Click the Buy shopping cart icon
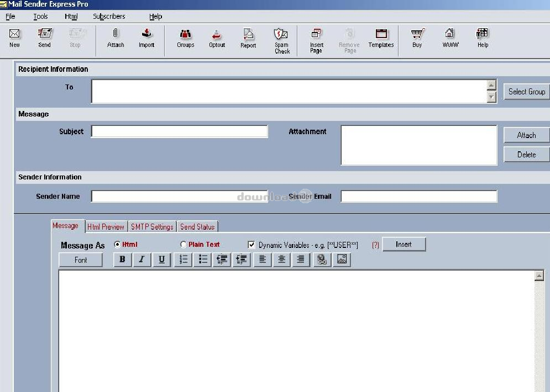Viewport: 550px width, 392px height. [417, 38]
